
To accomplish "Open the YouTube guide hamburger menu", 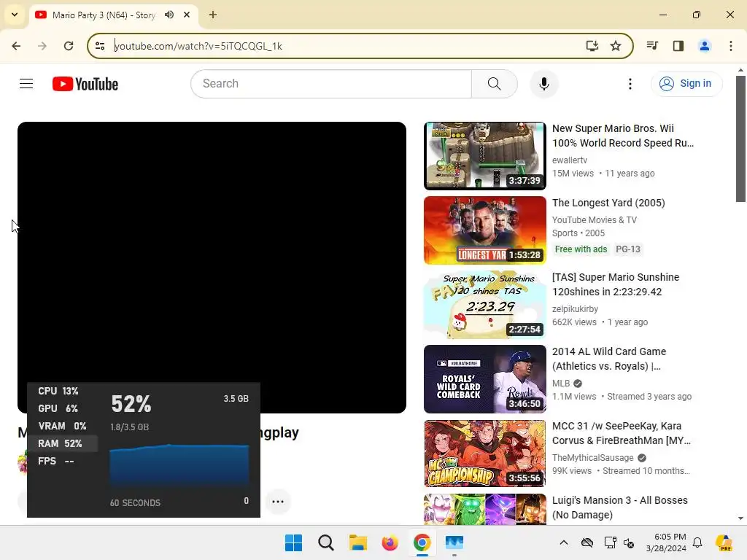I will point(26,84).
